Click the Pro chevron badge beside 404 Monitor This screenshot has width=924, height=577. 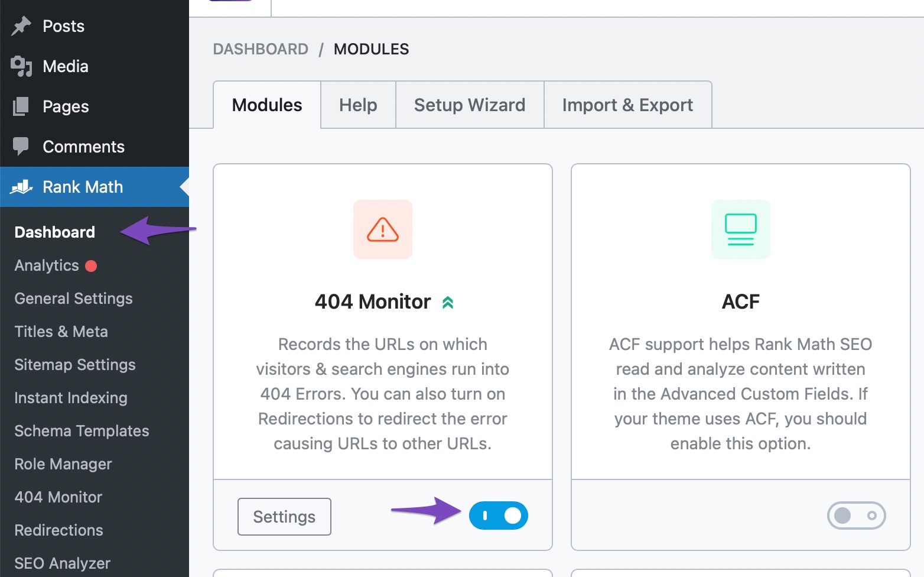(448, 302)
